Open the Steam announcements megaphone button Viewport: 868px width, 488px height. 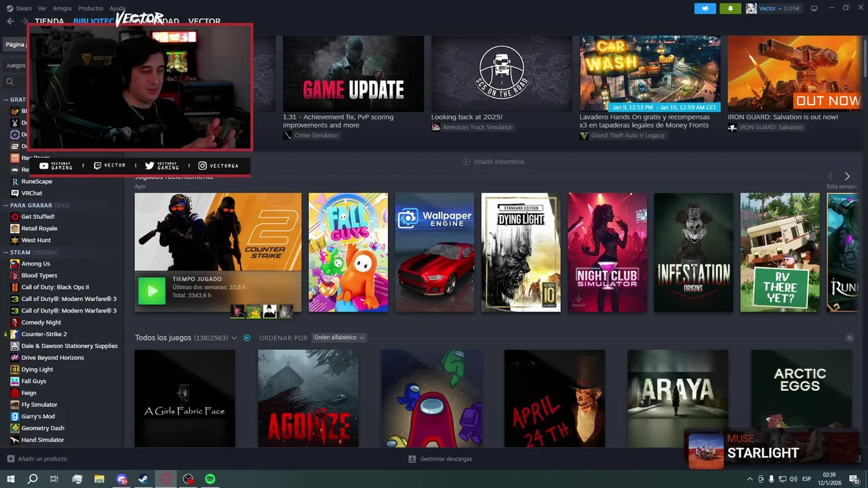(705, 8)
